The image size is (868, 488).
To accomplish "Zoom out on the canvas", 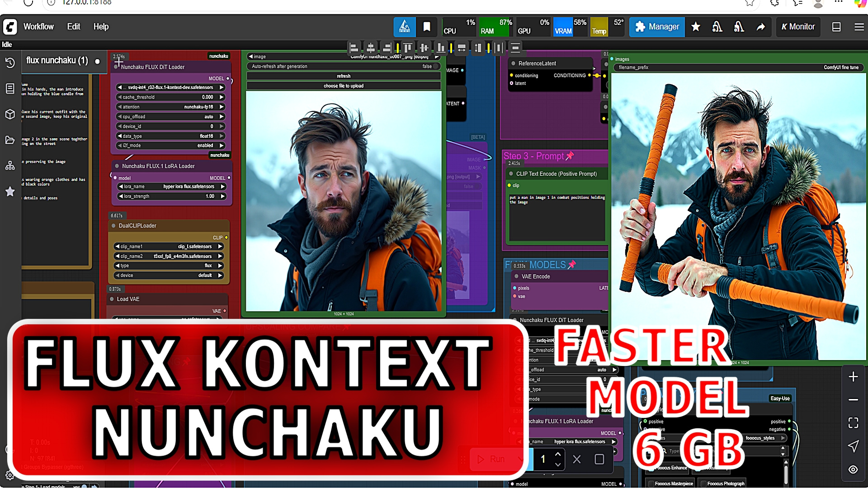I will point(853,400).
